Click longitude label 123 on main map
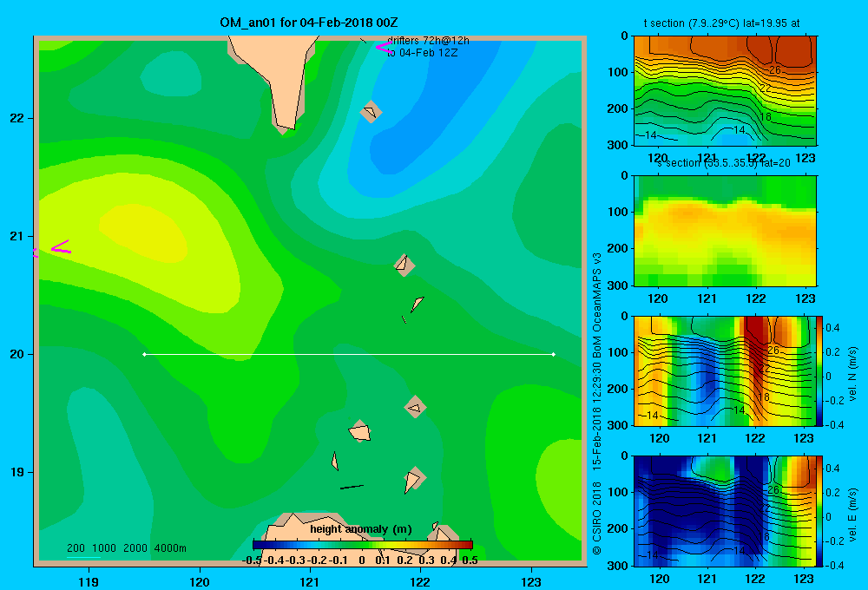Image resolution: width=868 pixels, height=590 pixels. (x=531, y=581)
